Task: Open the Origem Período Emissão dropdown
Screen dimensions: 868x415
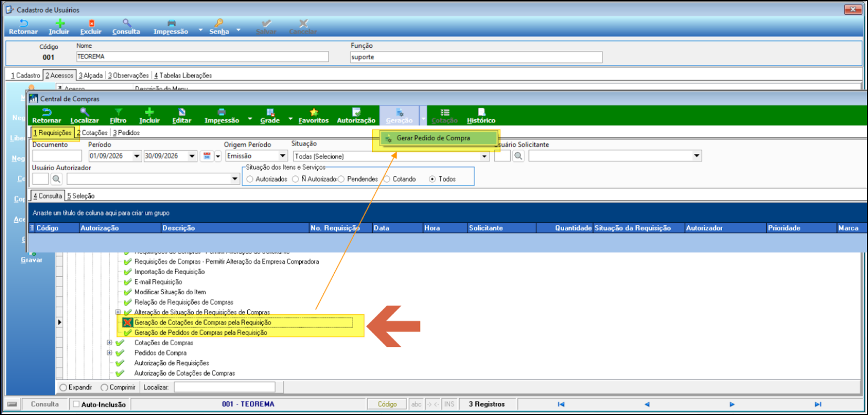Action: coord(257,156)
